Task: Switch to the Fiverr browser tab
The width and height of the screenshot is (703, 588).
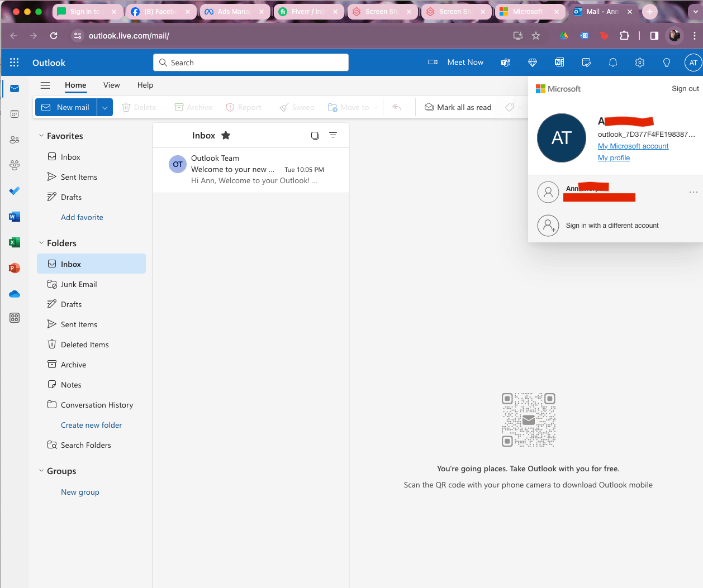Action: click(308, 12)
